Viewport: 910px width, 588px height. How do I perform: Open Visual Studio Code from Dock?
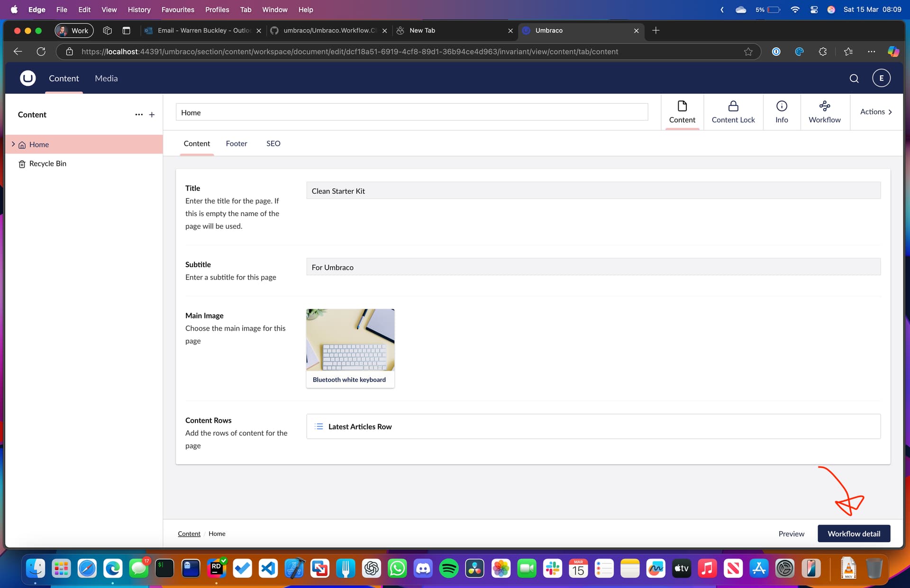268,568
